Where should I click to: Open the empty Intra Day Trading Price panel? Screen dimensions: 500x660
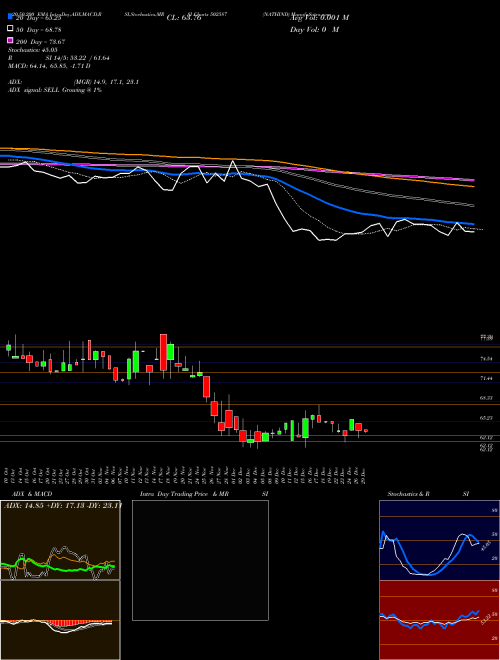(x=200, y=560)
